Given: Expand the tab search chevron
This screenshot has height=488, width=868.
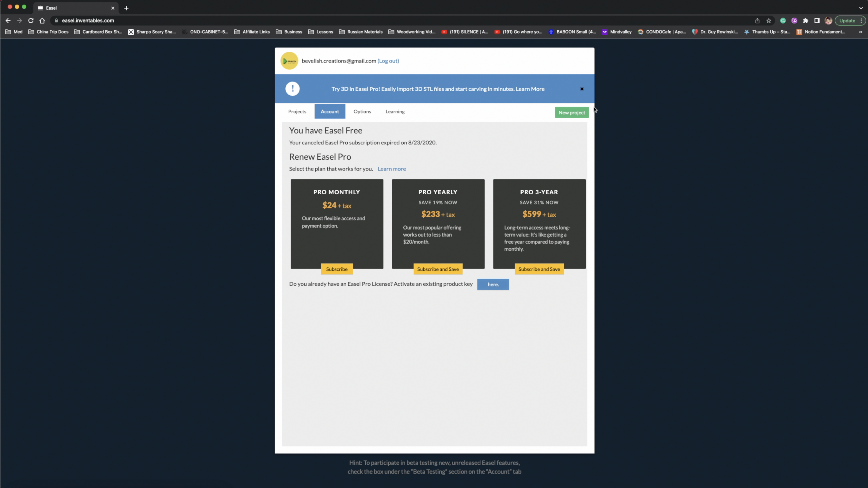Looking at the screenshot, I should click(861, 8).
